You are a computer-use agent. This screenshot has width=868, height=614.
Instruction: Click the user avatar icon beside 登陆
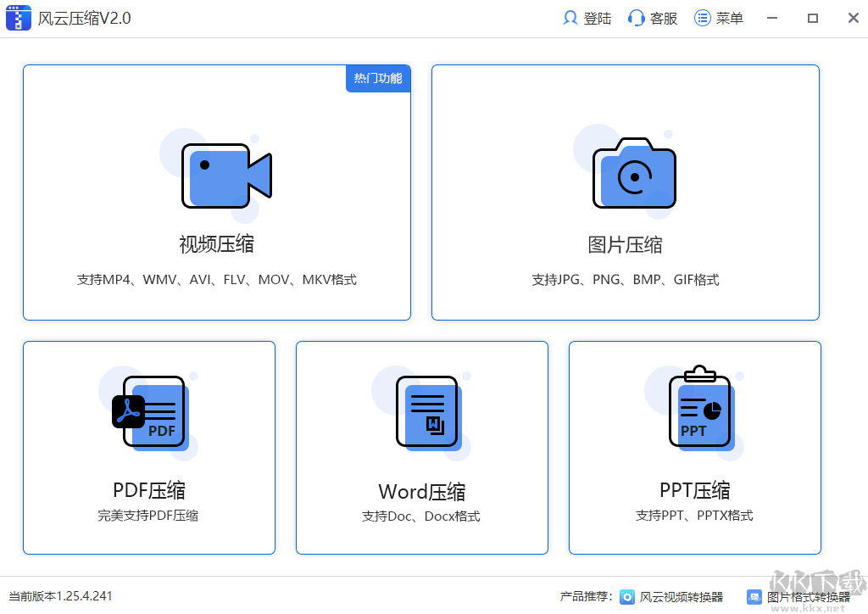click(570, 18)
